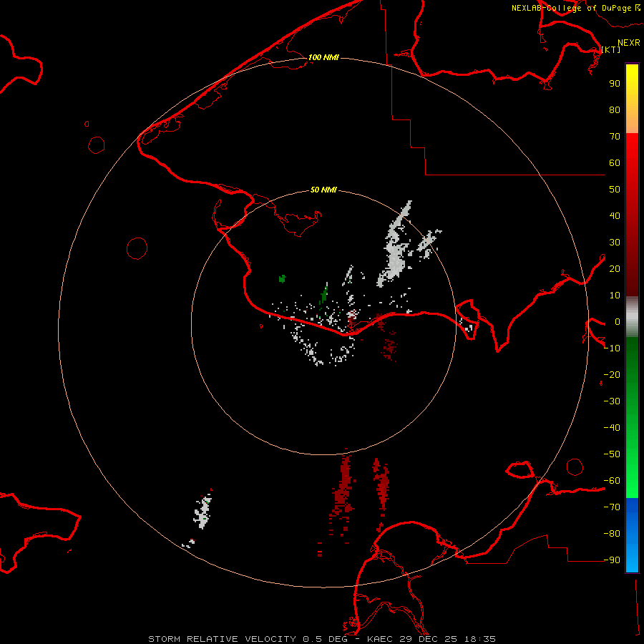This screenshot has width=644, height=644.
Task: Click the positive 40 knot scale label
Action: (x=615, y=215)
